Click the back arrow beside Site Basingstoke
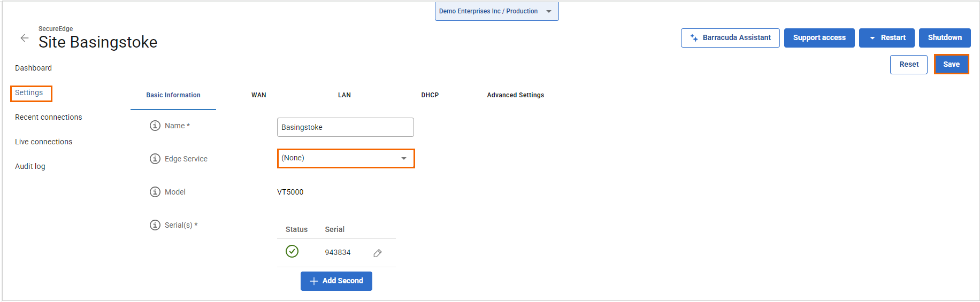This screenshot has height=302, width=980. coord(25,38)
